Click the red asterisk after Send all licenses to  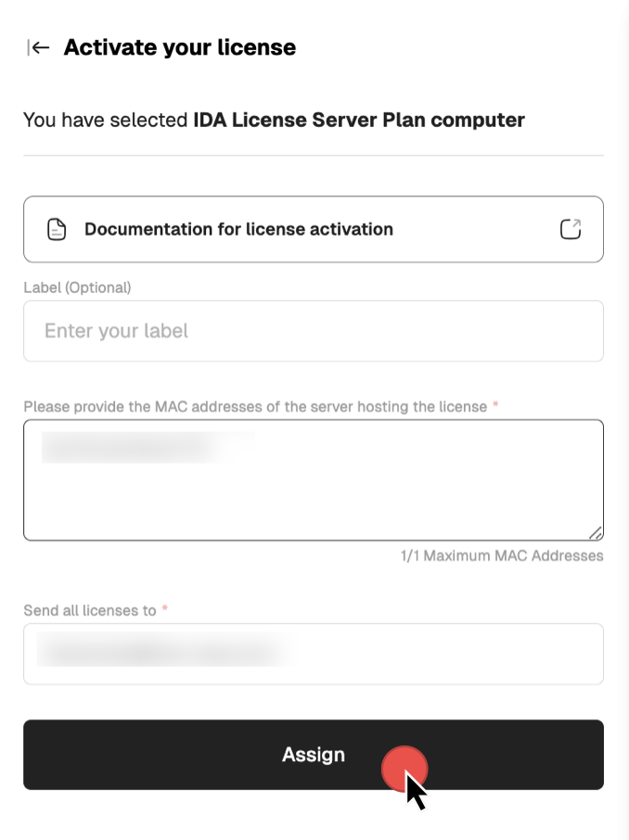click(165, 609)
